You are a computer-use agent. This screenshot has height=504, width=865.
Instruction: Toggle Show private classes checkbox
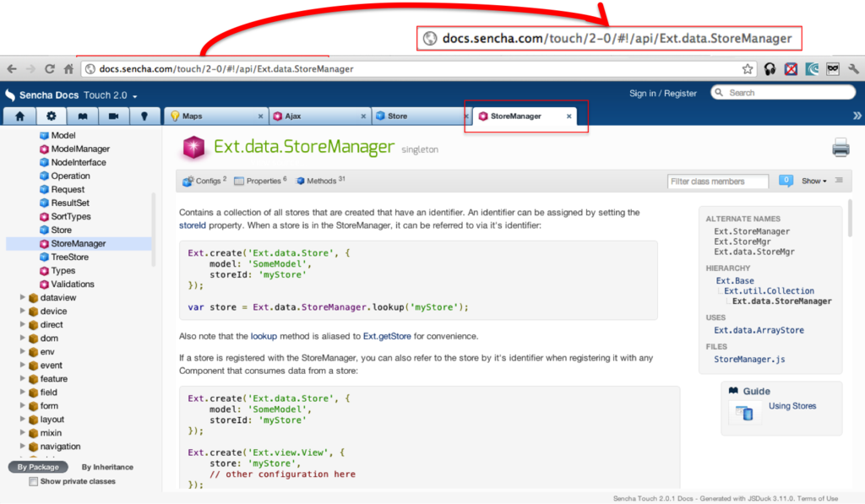(33, 481)
